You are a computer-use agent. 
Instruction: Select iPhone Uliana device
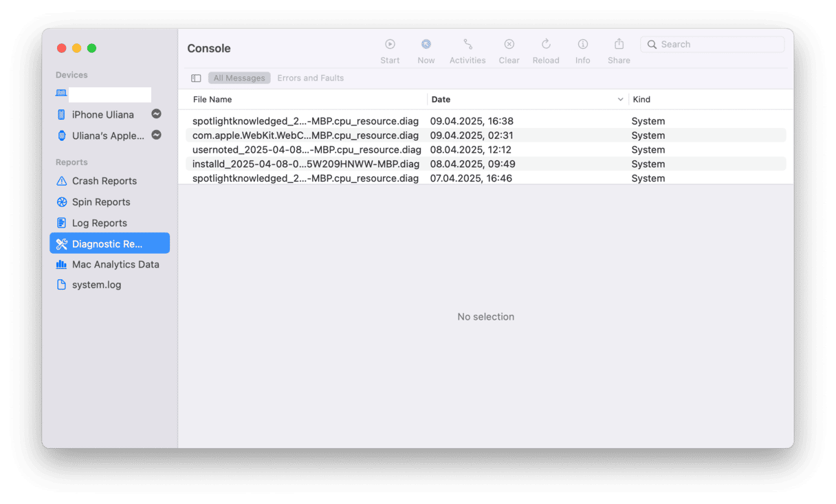pyautogui.click(x=109, y=115)
